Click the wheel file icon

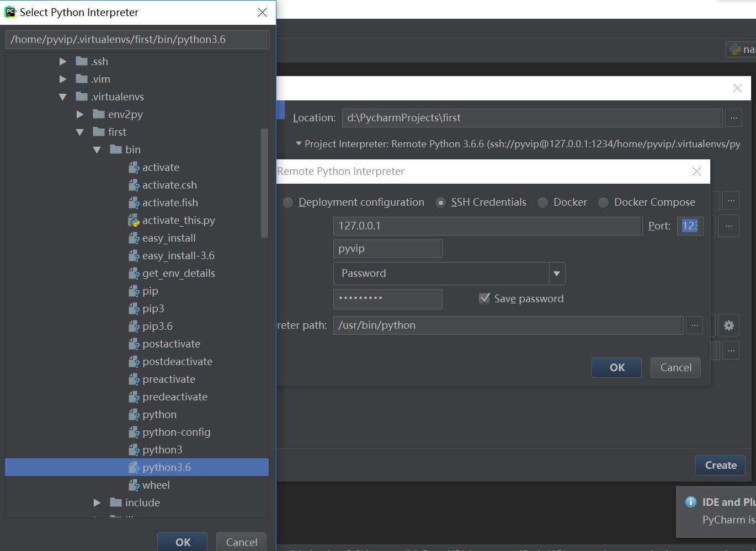coord(134,485)
